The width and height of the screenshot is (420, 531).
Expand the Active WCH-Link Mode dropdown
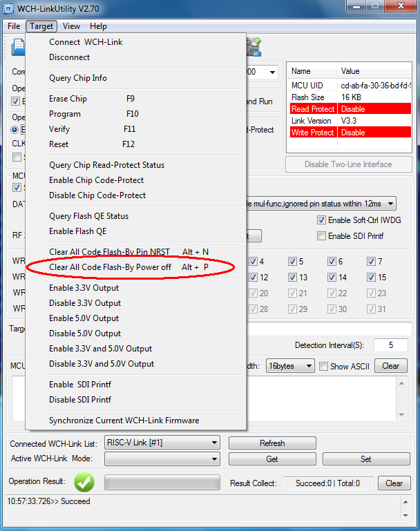click(161, 458)
